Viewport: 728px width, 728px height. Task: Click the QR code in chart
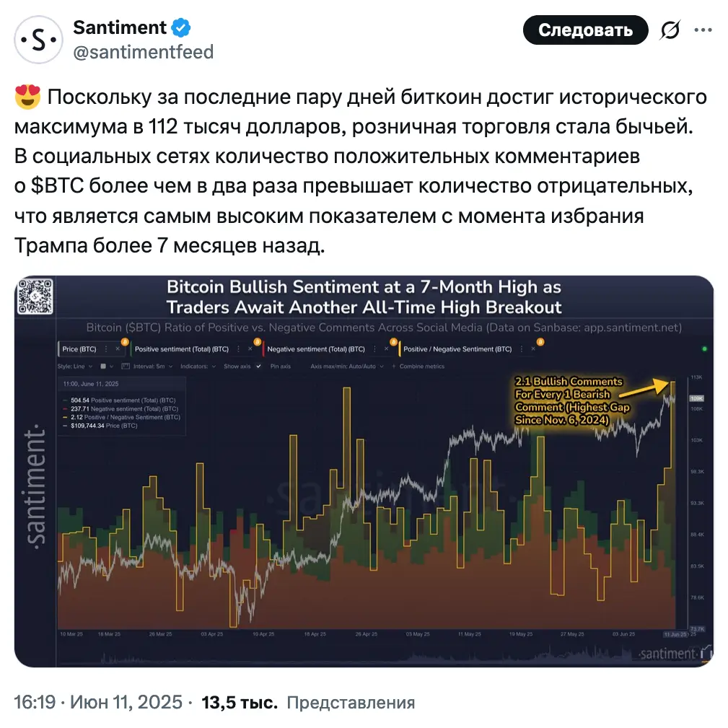35,297
